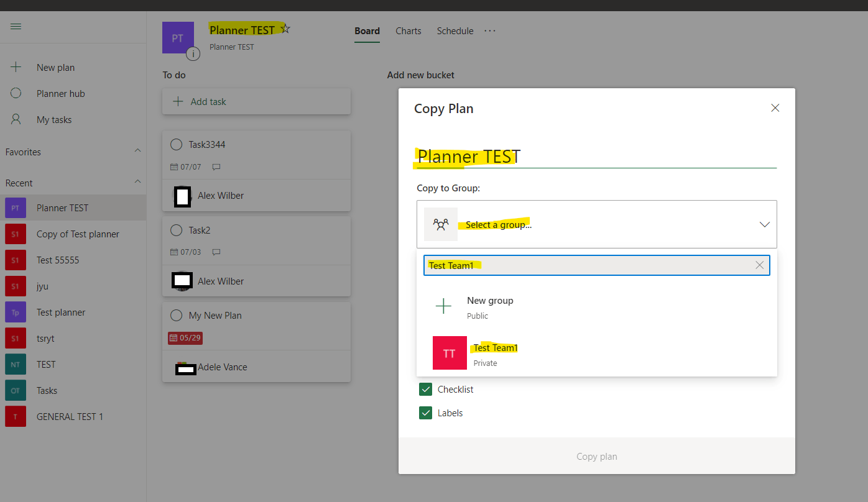Click the people icon in group selector
868x502 pixels.
click(441, 224)
